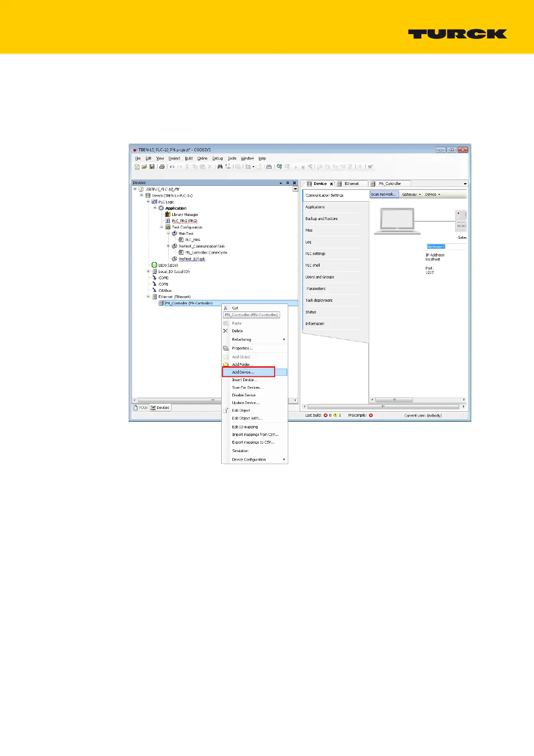534x756 pixels.
Task: Click the Delete X icon in context menu
Action: [x=226, y=331]
